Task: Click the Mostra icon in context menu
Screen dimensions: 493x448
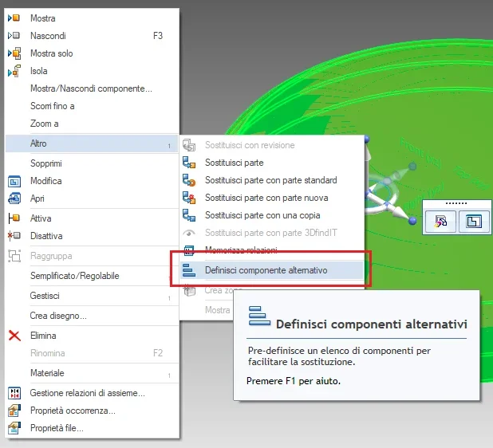Action: (14, 18)
